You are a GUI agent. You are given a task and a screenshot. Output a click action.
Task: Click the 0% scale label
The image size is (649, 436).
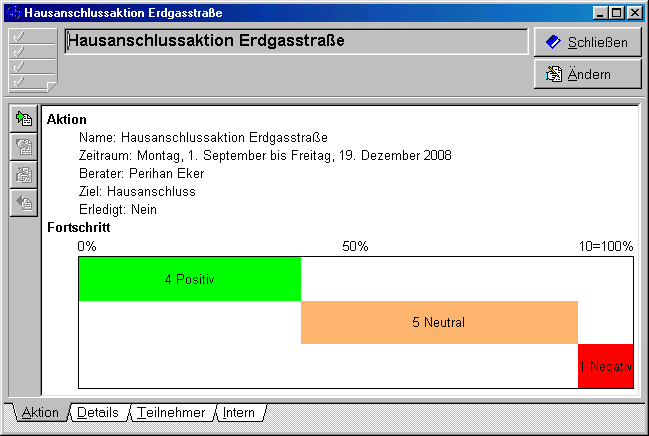coord(87,246)
